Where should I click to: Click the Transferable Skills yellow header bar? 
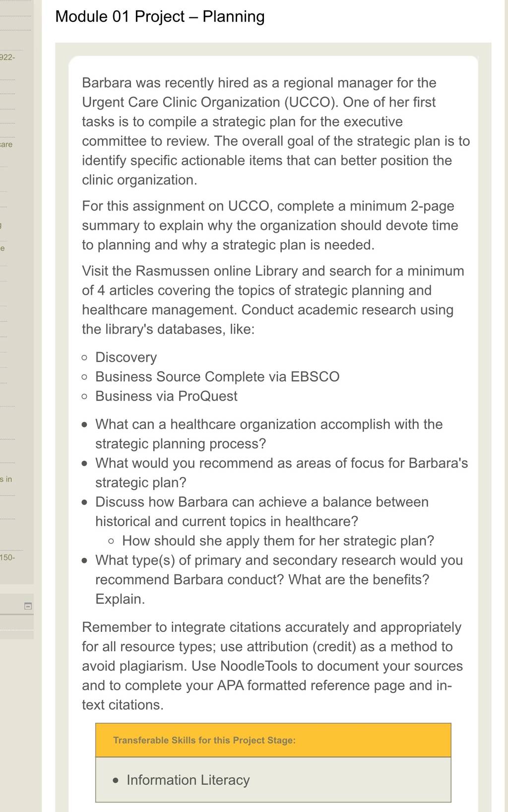click(273, 740)
